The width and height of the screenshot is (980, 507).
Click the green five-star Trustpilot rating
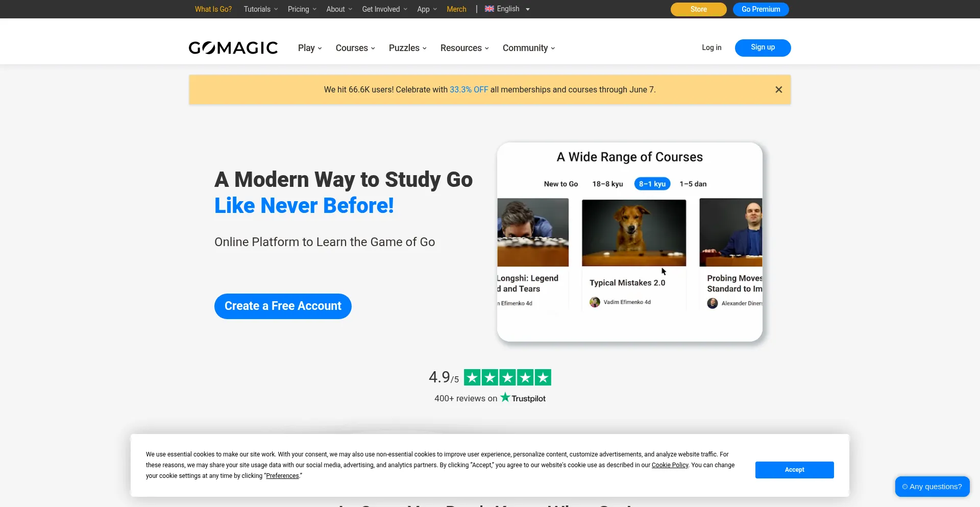point(507,378)
